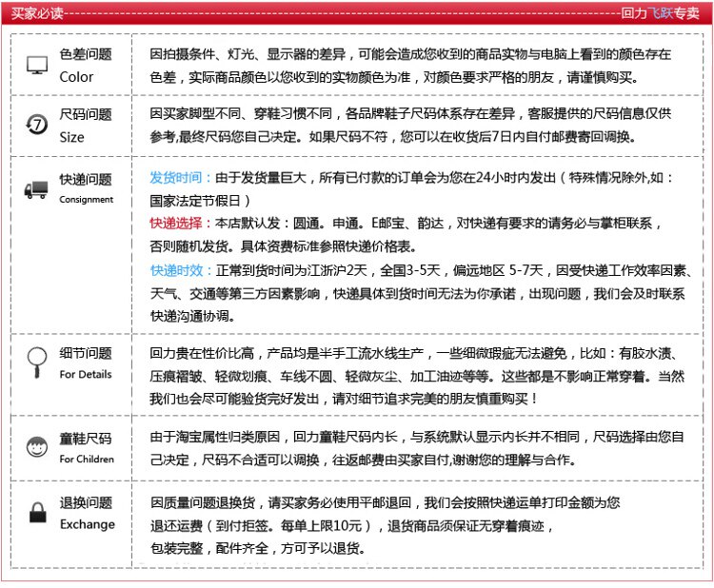Image resolution: width=714 pixels, height=588 pixels.
Task: Click the 细节问题 heading
Action: [86, 353]
